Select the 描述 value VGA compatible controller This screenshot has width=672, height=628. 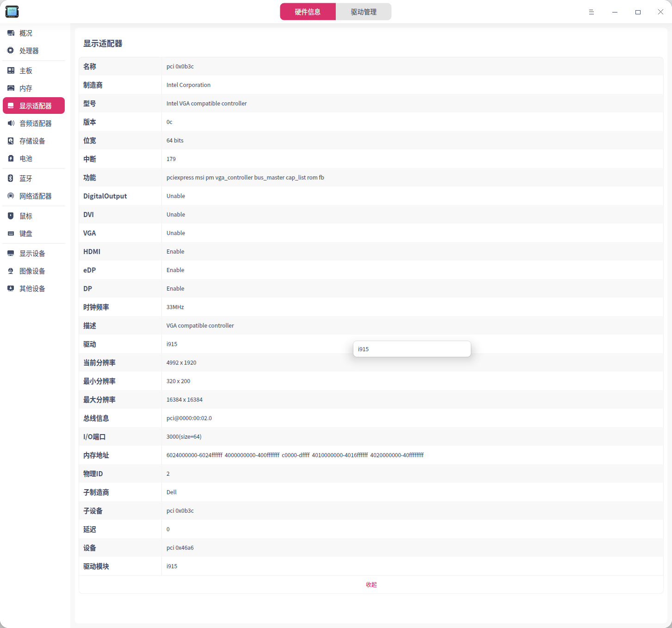coord(200,325)
